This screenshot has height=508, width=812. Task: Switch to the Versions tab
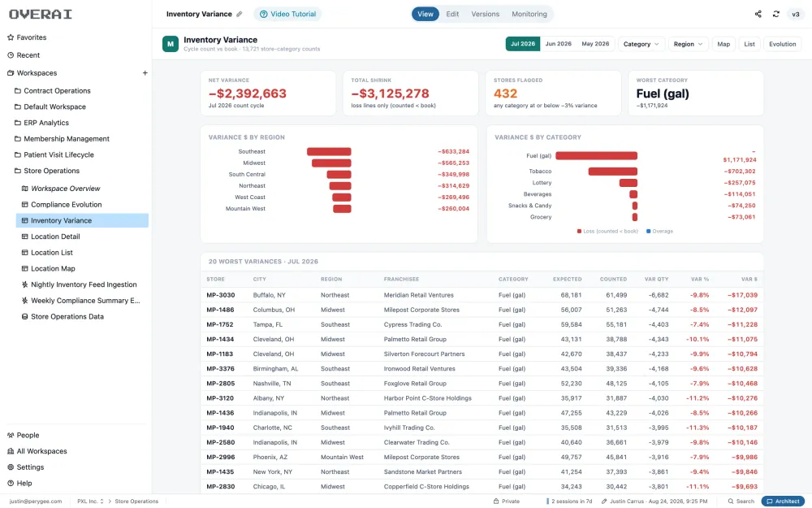tap(486, 14)
